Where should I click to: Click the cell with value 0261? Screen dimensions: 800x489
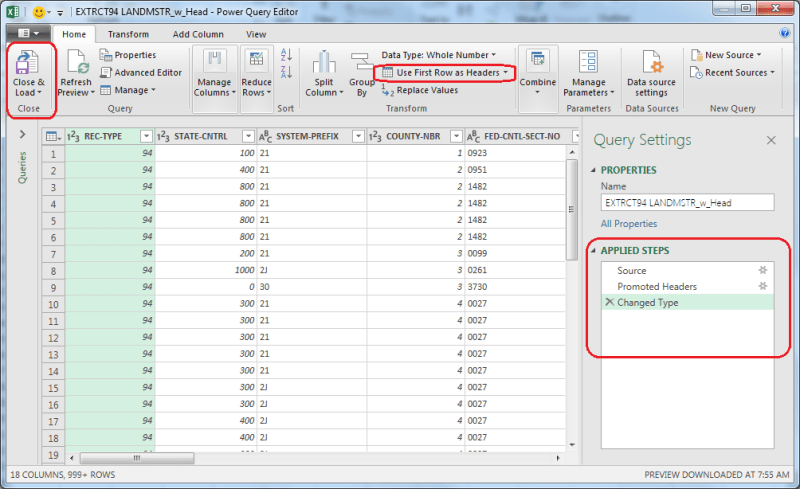click(x=515, y=270)
